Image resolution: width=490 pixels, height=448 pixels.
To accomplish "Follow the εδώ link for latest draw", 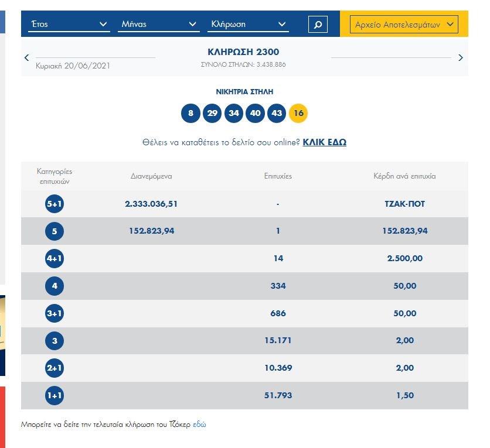I will click(x=199, y=424).
